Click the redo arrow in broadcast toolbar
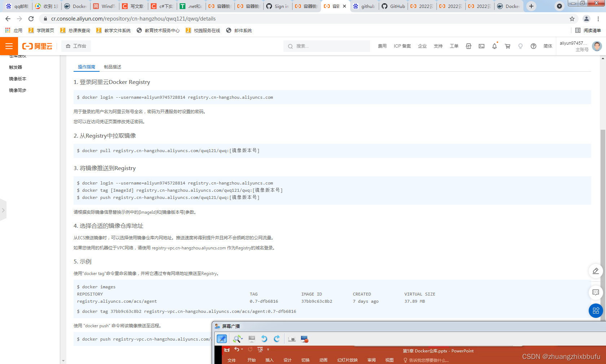This screenshot has height=364, width=606. point(277,339)
